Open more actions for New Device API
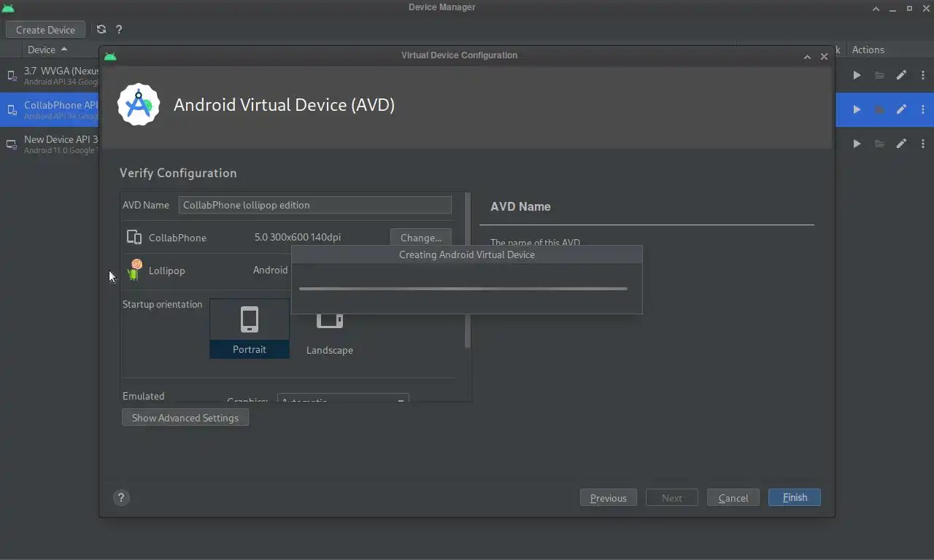This screenshot has height=560, width=934. click(923, 144)
